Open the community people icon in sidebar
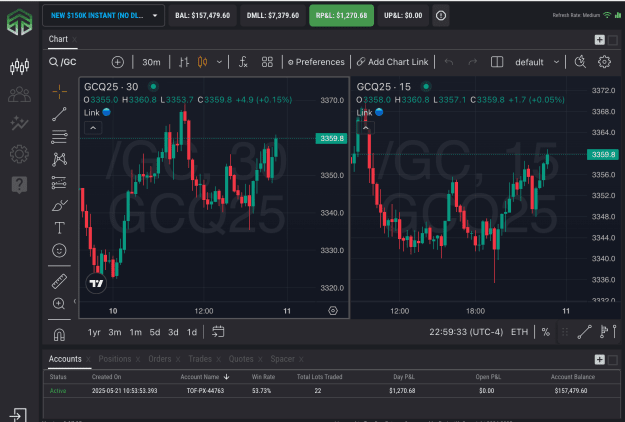The height and width of the screenshot is (422, 625). click(19, 95)
